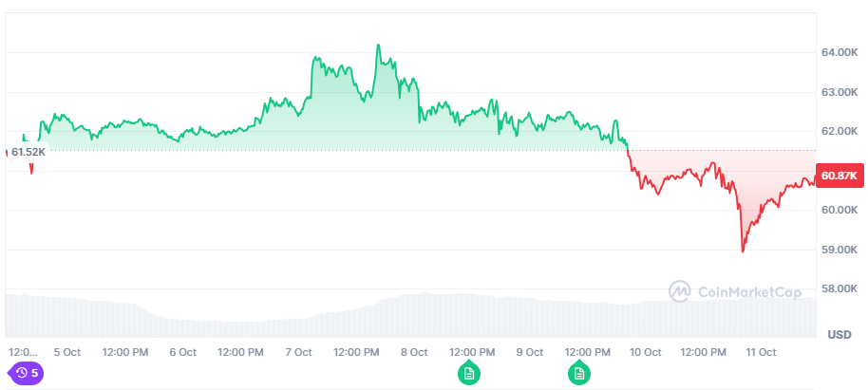Screen dimensions: 868x390
Task: Select the 6 Oct date label
Action: click(x=182, y=352)
